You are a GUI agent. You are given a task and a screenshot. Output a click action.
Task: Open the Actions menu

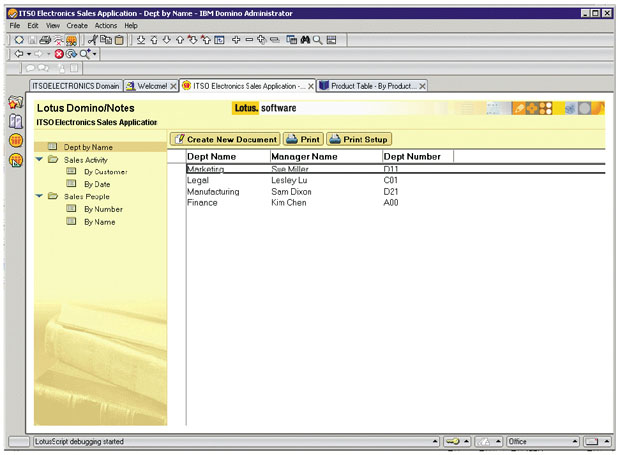click(x=106, y=26)
